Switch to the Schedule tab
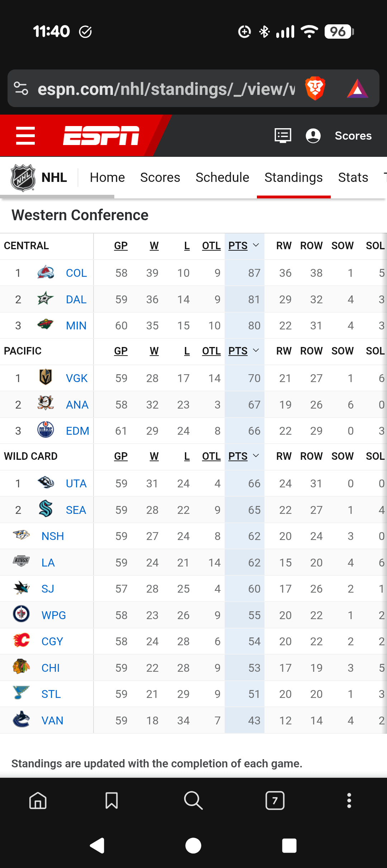The height and width of the screenshot is (868, 387). pyautogui.click(x=222, y=178)
